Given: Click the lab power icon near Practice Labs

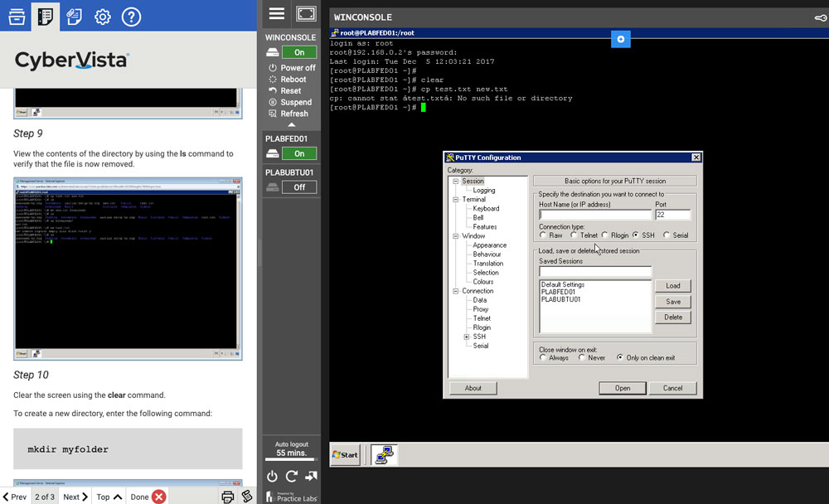Looking at the screenshot, I should 272,476.
